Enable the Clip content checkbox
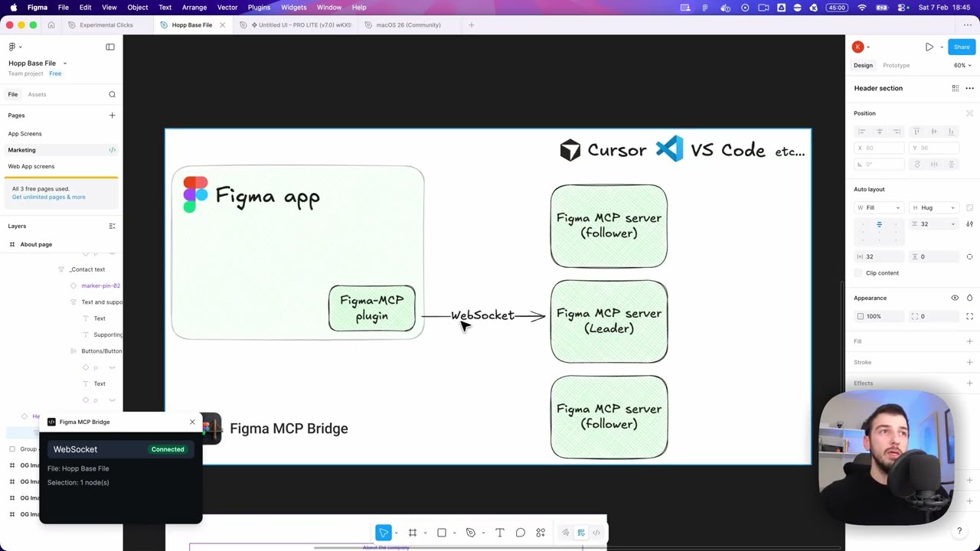 pos(859,273)
